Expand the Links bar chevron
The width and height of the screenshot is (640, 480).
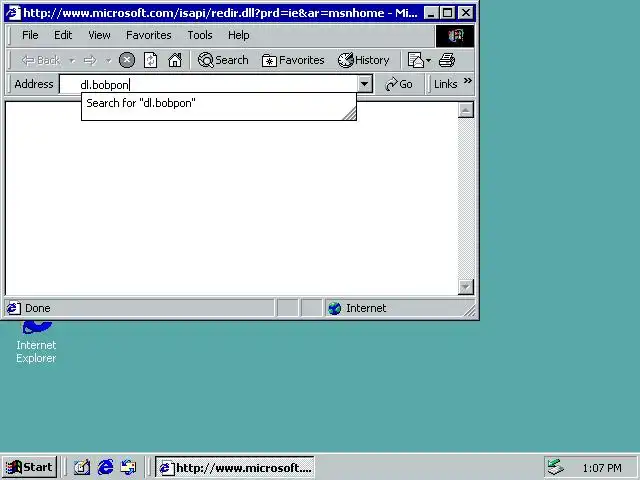[x=468, y=80]
